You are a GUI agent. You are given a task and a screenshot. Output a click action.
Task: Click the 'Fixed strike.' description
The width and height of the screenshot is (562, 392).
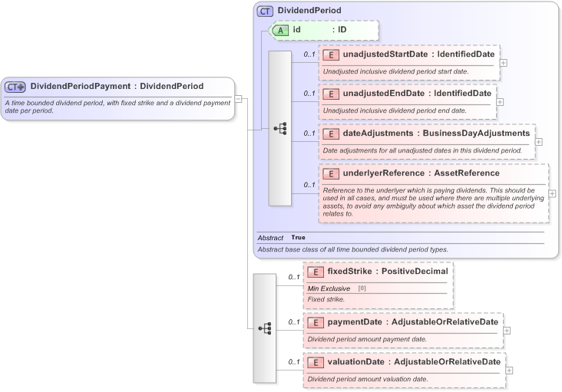(326, 299)
